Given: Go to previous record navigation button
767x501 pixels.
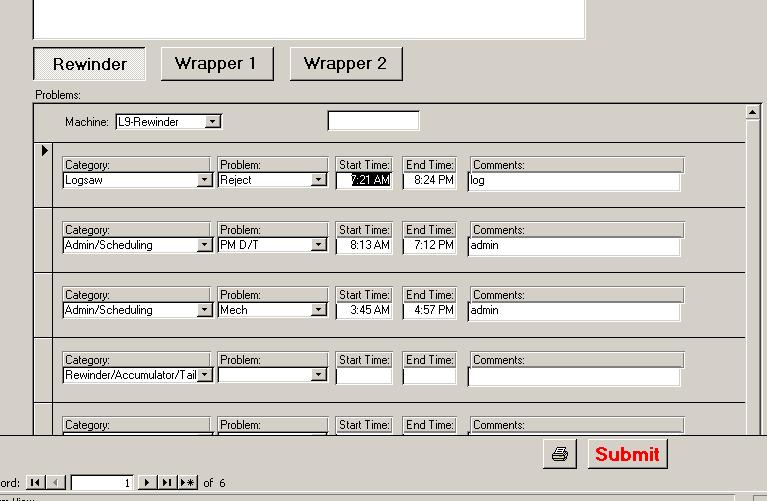Looking at the screenshot, I should 55,482.
